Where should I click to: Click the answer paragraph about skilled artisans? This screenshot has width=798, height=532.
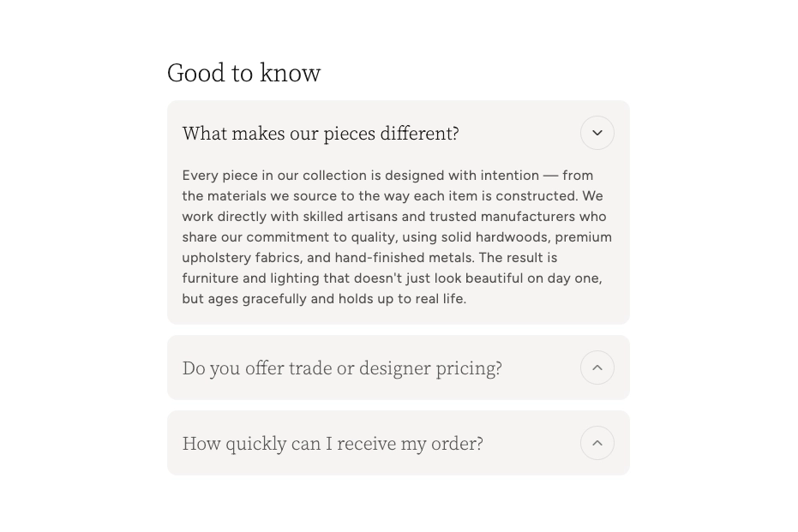coord(397,237)
